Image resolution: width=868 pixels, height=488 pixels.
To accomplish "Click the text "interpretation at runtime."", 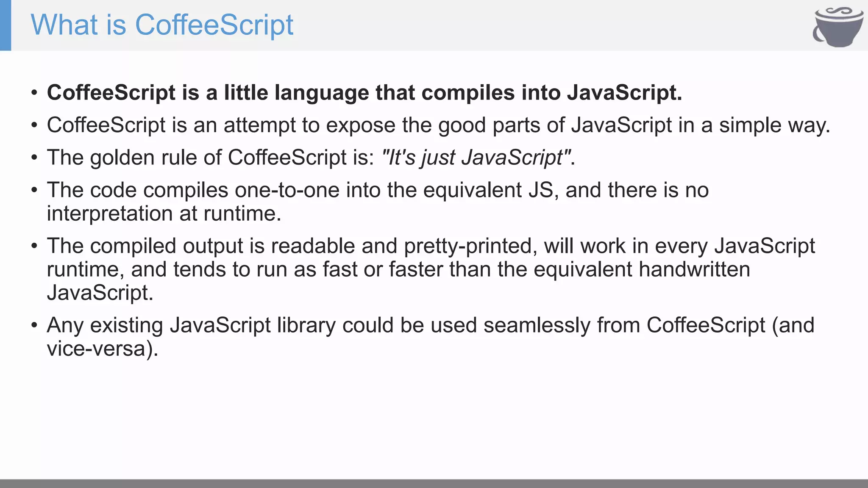I will (x=164, y=213).
